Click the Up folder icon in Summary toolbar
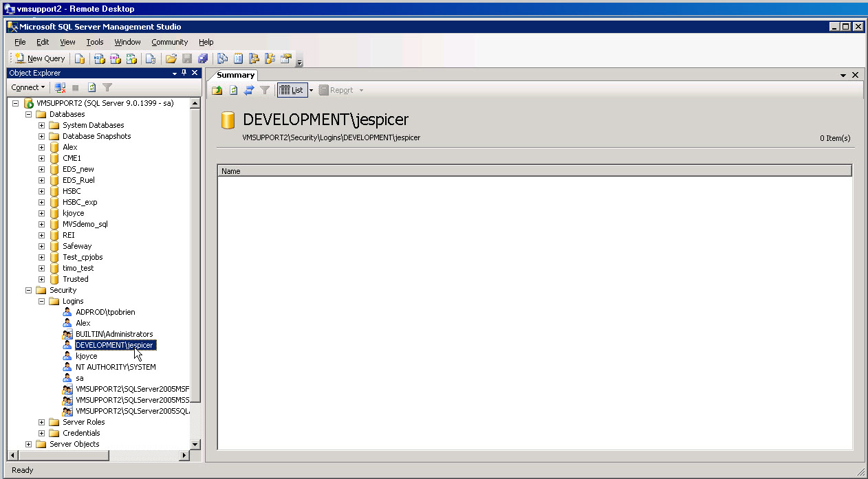 [217, 90]
